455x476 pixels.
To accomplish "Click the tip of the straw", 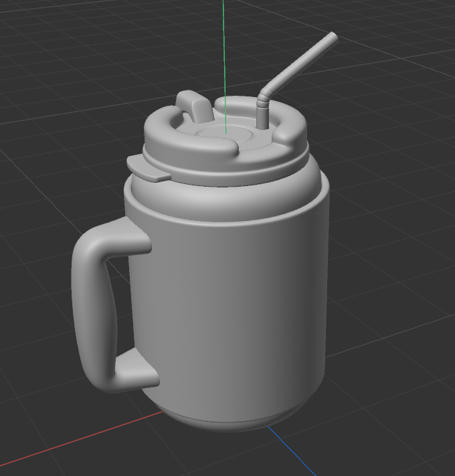I will pyautogui.click(x=333, y=37).
